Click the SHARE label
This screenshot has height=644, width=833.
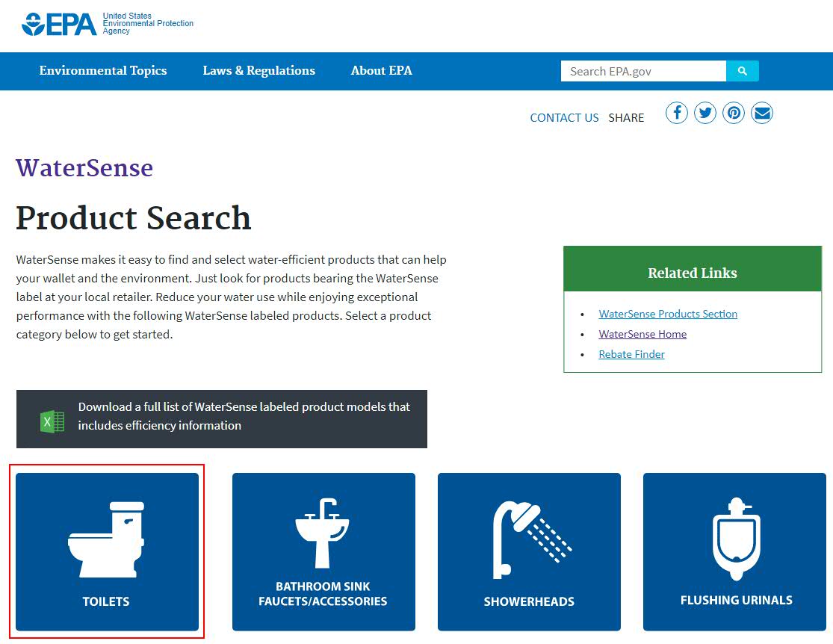(626, 117)
